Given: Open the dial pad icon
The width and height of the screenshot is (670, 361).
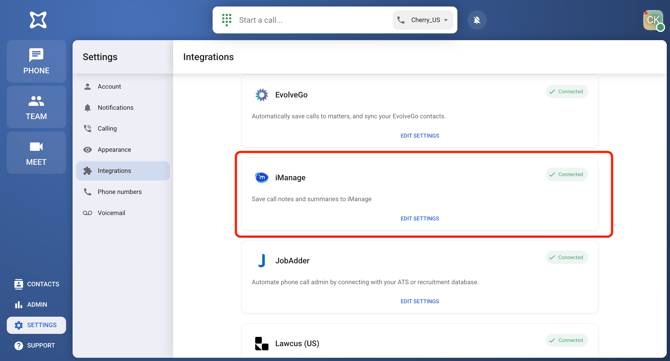Looking at the screenshot, I should point(226,20).
